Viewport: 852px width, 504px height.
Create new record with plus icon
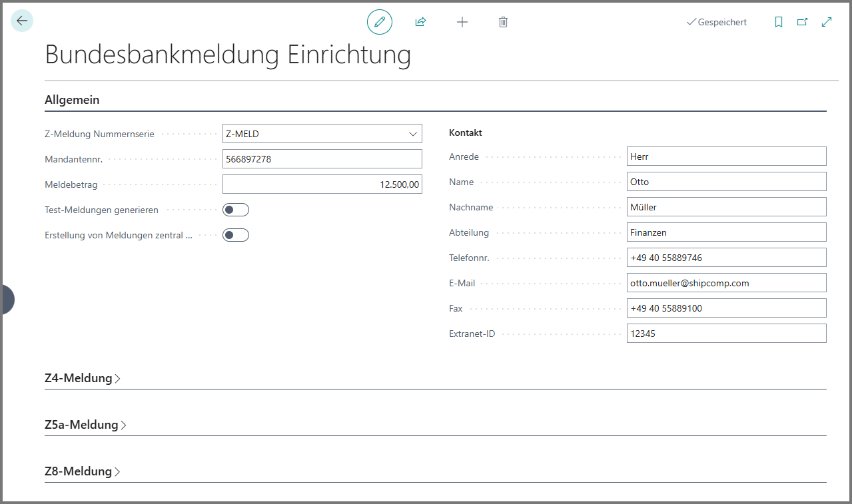click(x=462, y=22)
